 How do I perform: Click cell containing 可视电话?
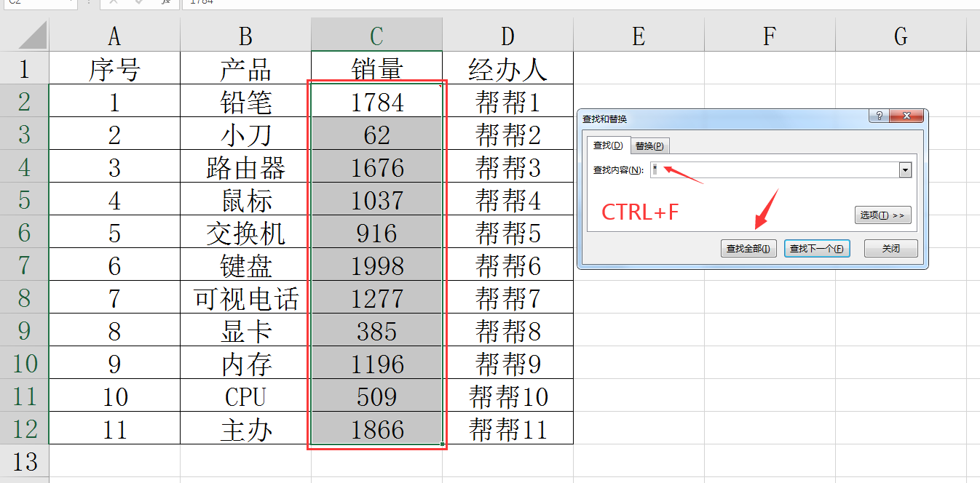(x=245, y=297)
